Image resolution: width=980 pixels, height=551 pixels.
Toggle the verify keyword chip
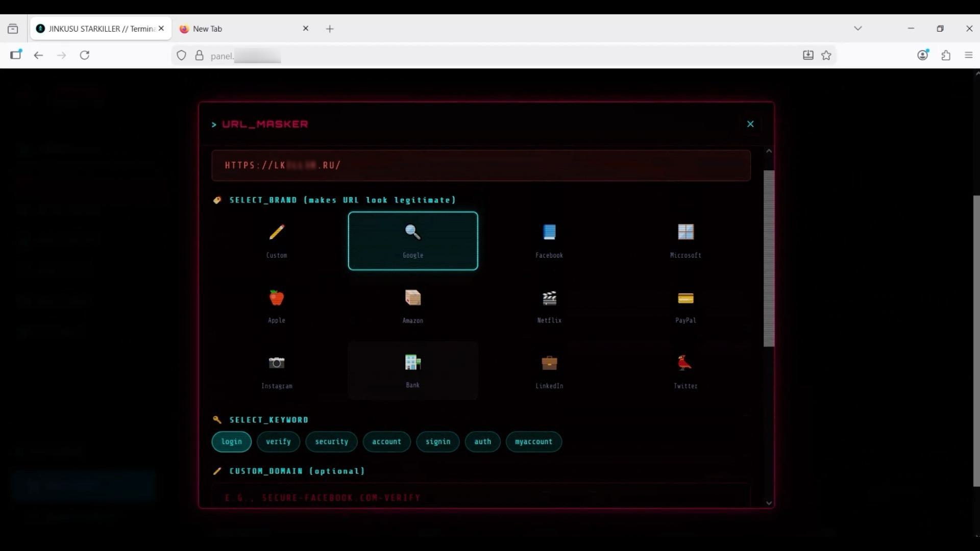tap(278, 442)
